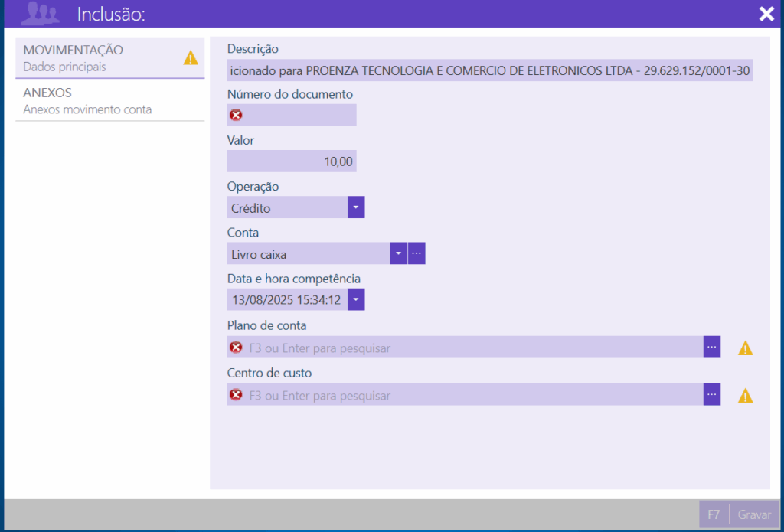Click warning triangle beside Plano de conta

tap(745, 348)
